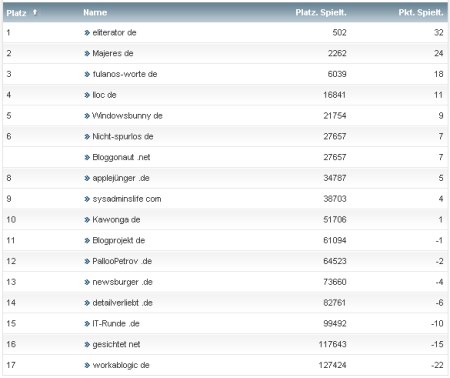Select the value 21754 in Windowsbunny row
450x378 pixels.
335,116
